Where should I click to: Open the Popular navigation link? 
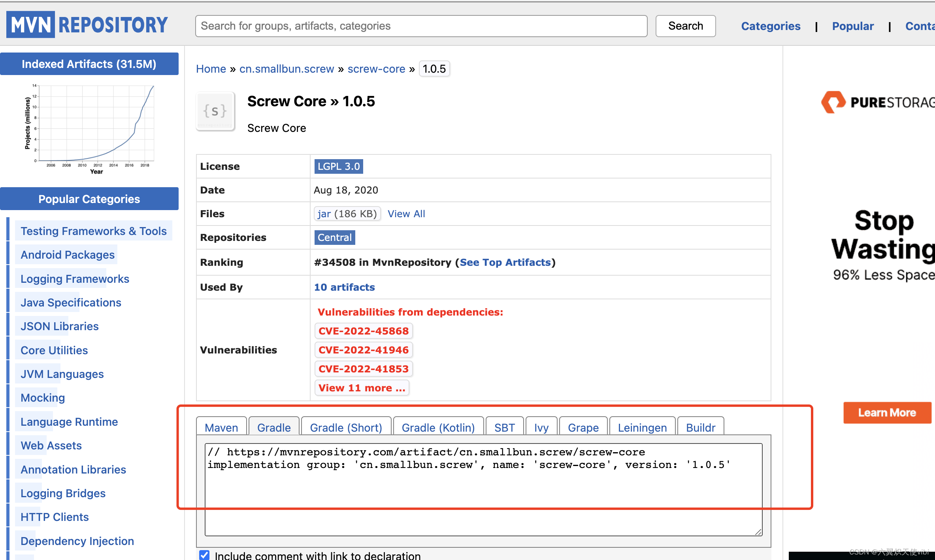(x=853, y=26)
